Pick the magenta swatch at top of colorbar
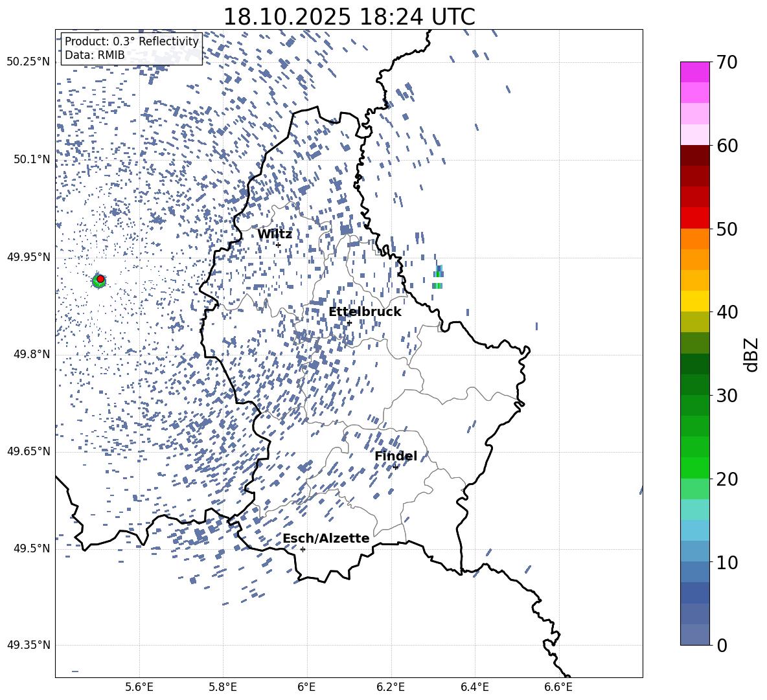This screenshot has height=700, width=767. pos(695,72)
